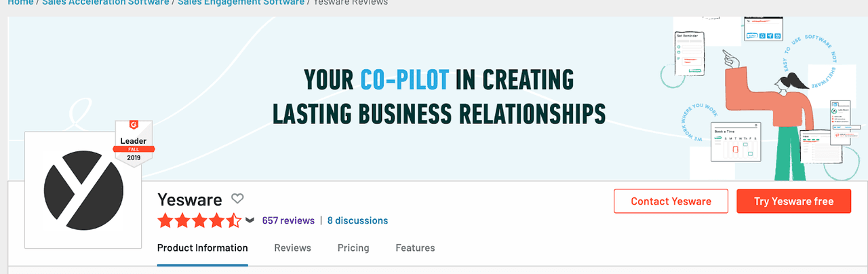
Task: Open the Features tab
Action: 415,248
